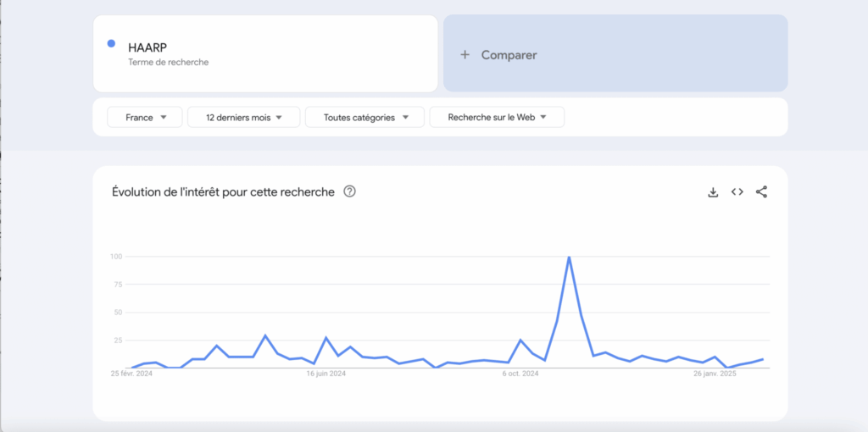Click the plus icon beside Comparer
This screenshot has width=868, height=432.
465,55
